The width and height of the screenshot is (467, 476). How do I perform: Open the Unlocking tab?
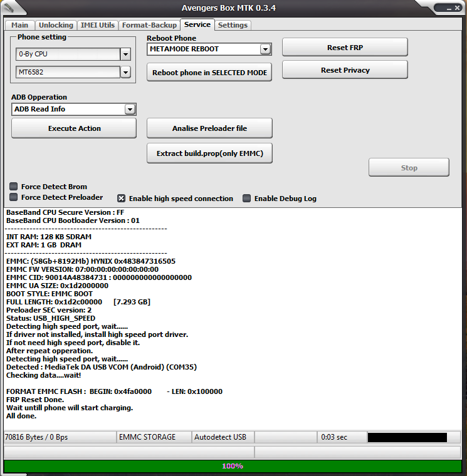[x=56, y=25]
